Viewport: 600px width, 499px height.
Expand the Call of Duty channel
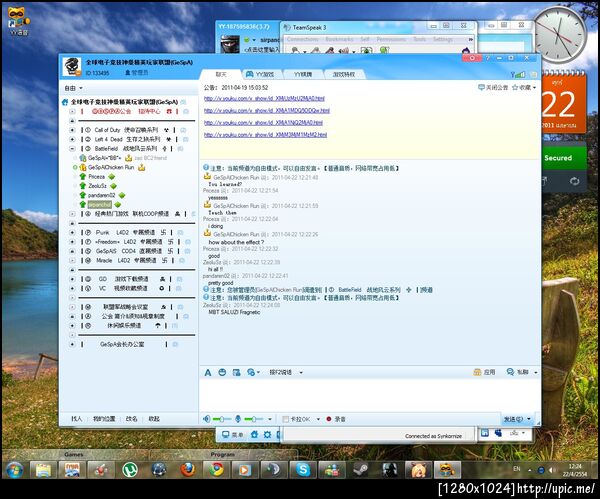click(72, 130)
